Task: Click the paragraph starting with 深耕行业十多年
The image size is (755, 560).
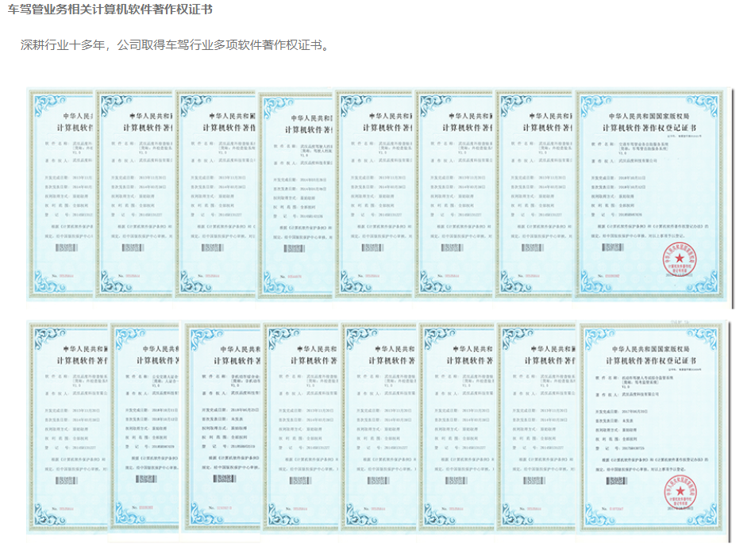Action: pyautogui.click(x=175, y=44)
